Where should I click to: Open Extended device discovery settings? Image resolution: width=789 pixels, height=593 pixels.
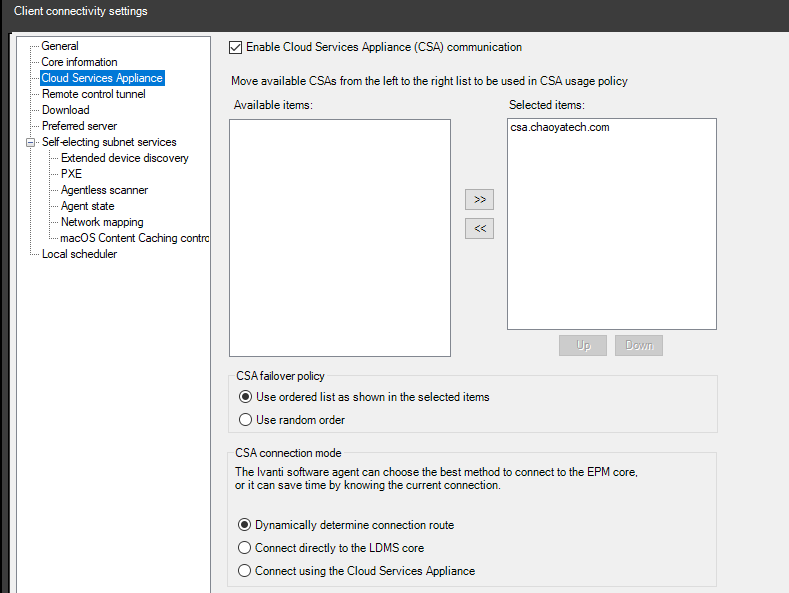pyautogui.click(x=124, y=158)
